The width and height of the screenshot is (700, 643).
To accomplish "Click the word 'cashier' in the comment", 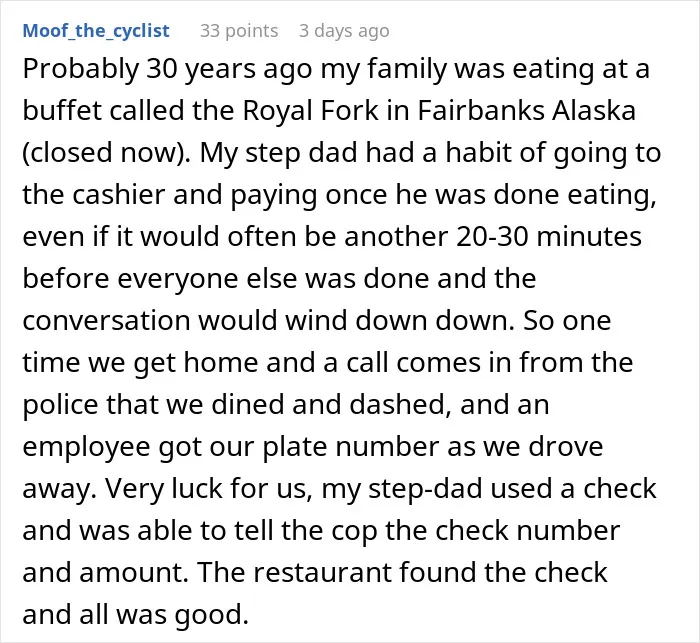I will click(119, 194).
